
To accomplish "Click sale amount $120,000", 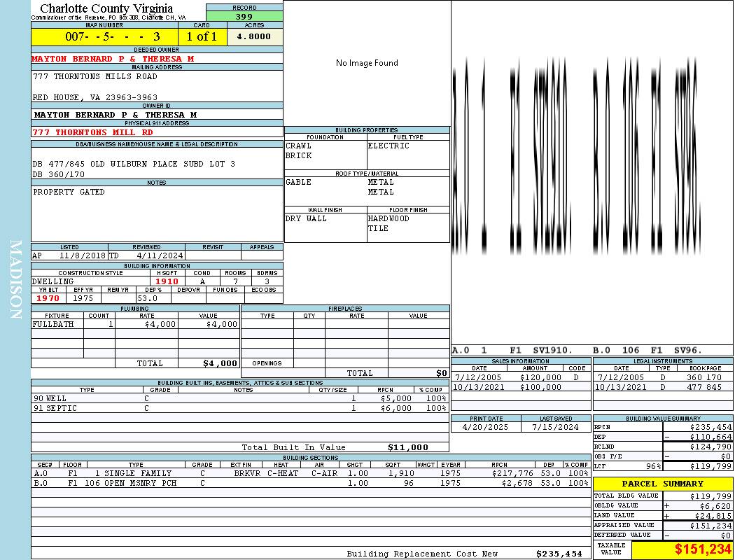I will click(x=540, y=378).
